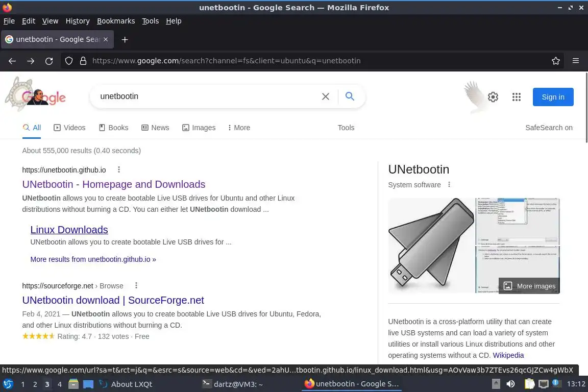Click the page vertical scrollbar

click(586, 107)
